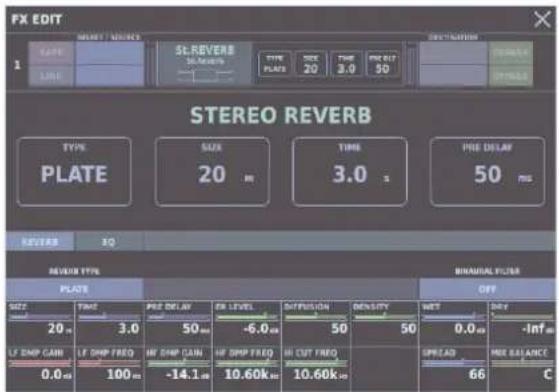Click the STEREO REVERB title
Screen dimensions: 559x392
coord(281,115)
